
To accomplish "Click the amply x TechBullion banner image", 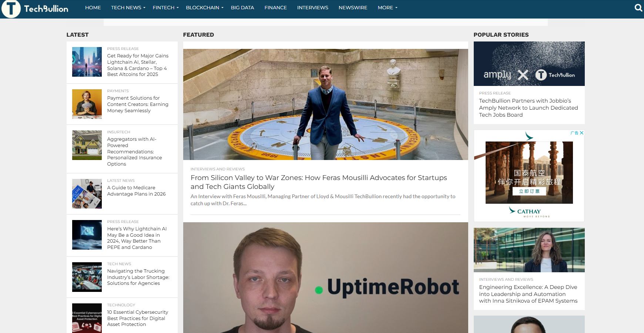I will [529, 64].
